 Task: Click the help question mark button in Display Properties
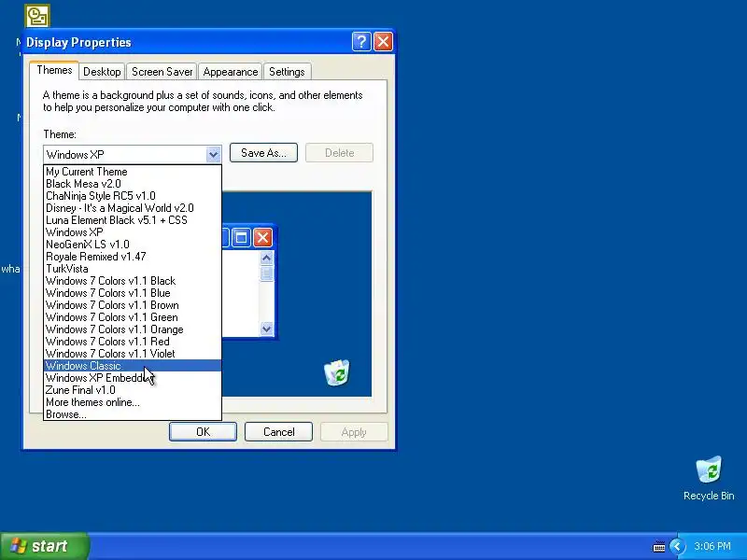[x=361, y=42]
